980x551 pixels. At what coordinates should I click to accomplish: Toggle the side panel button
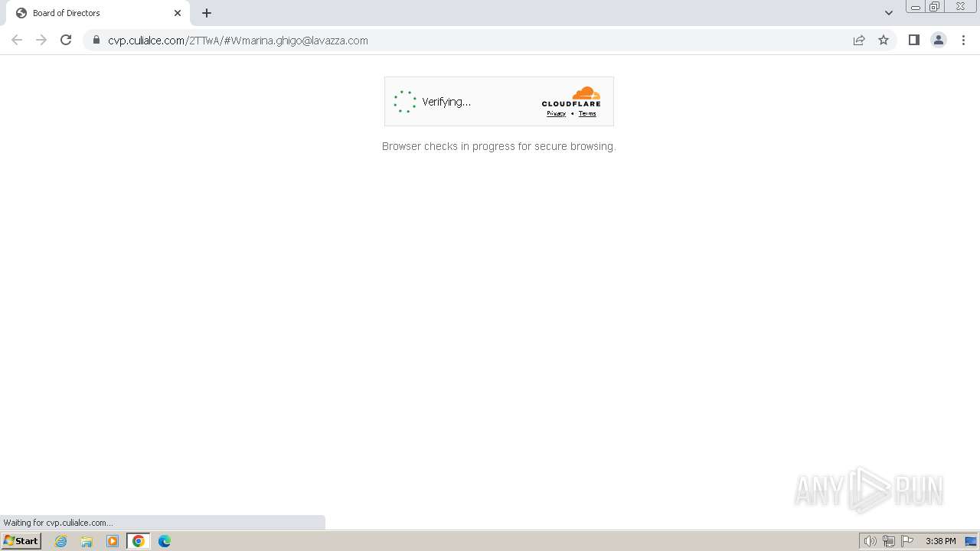[913, 40]
